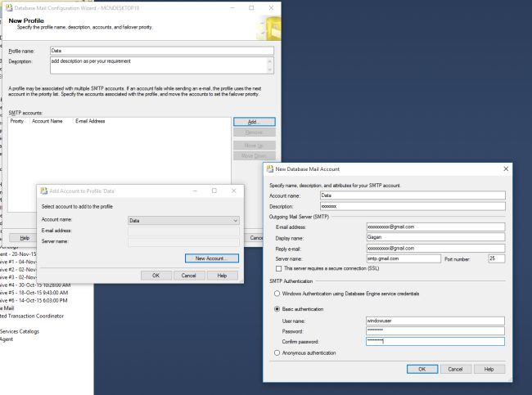
Task: Click the Add button for SMTP accounts
Action: (254, 122)
